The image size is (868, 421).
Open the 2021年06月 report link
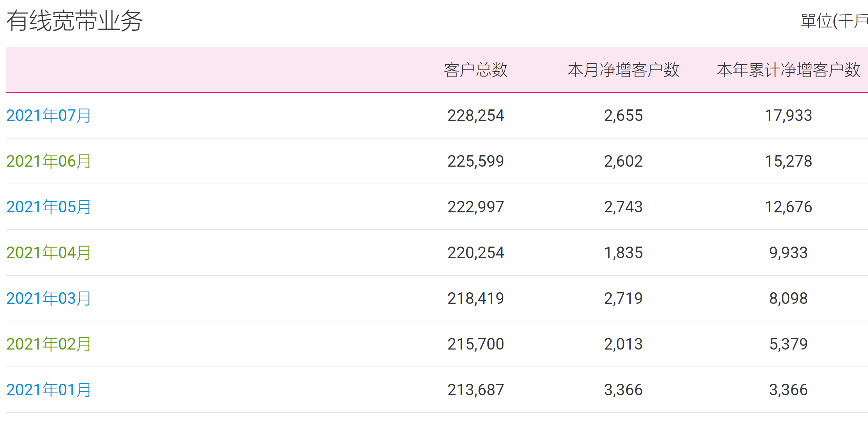(x=48, y=161)
